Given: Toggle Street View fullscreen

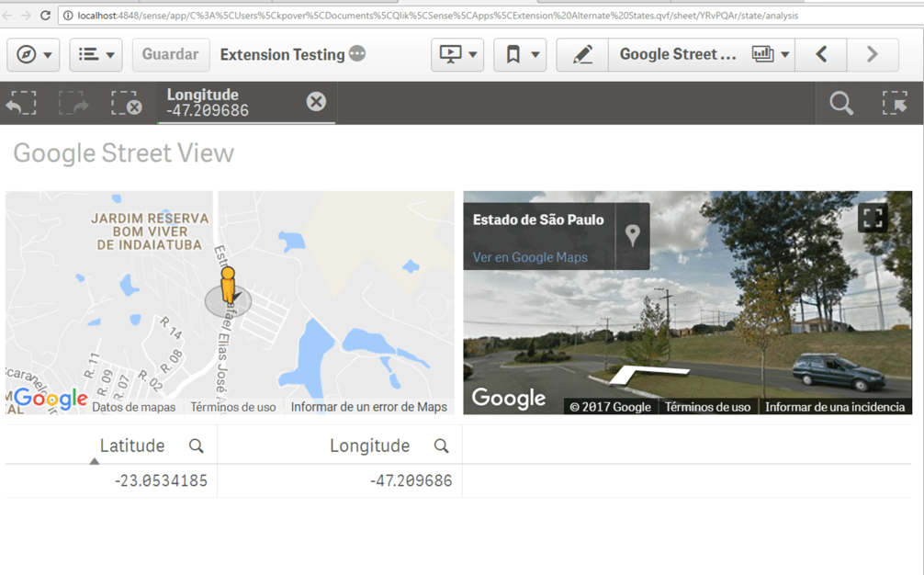Looking at the screenshot, I should click(x=873, y=218).
